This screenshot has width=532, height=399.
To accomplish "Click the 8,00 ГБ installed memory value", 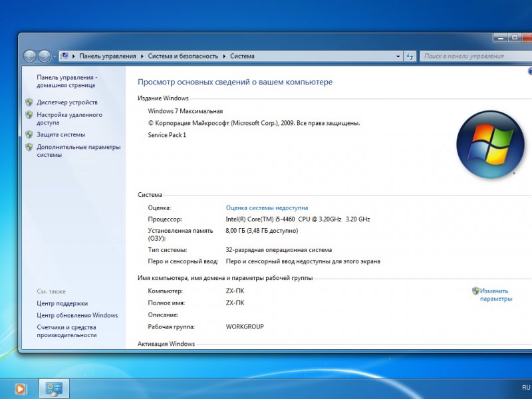I will (x=261, y=231).
